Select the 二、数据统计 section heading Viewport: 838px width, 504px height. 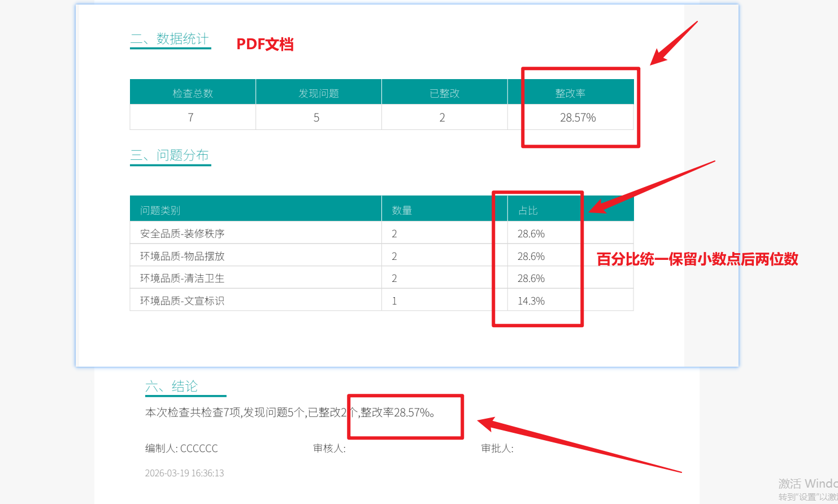pyautogui.click(x=170, y=40)
